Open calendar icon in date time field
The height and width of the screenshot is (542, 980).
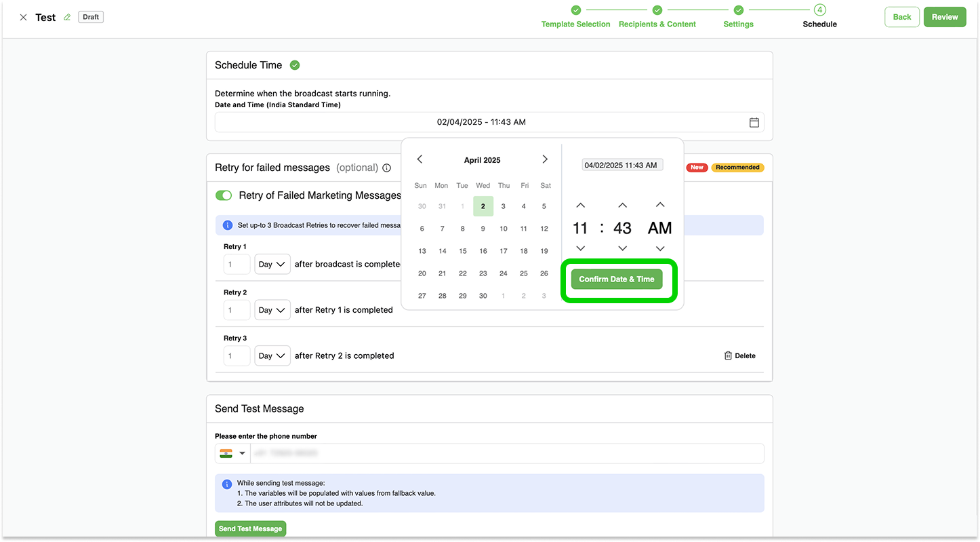point(754,122)
